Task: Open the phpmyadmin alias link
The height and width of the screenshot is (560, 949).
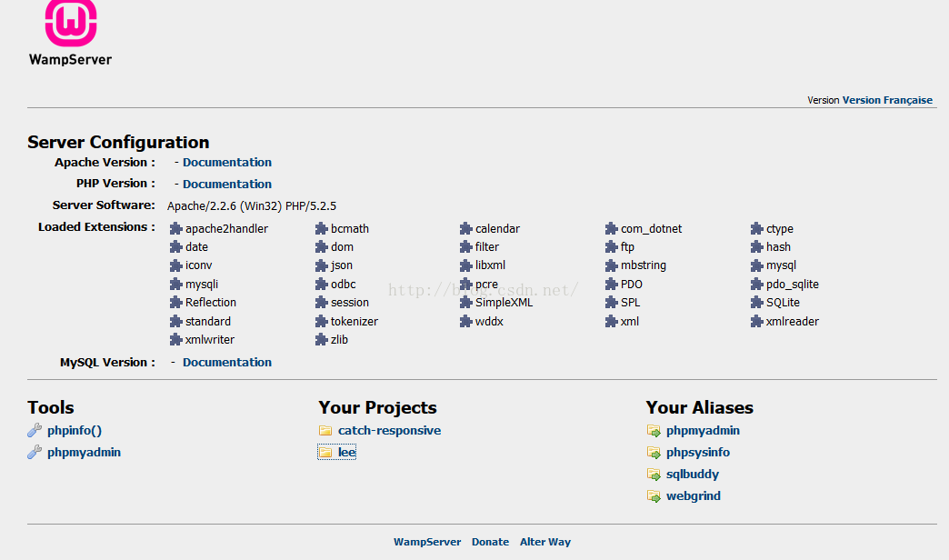Action: [703, 430]
